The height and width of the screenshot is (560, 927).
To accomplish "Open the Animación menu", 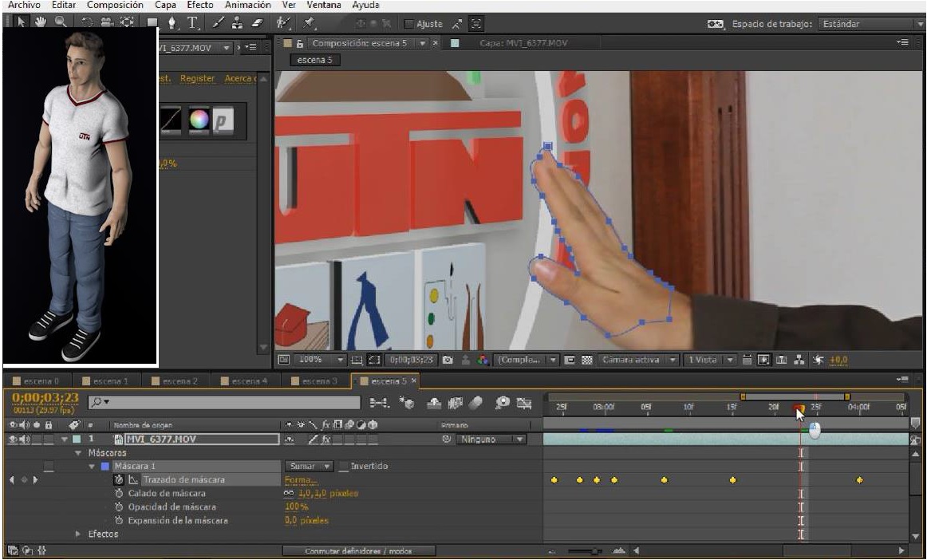I will click(248, 6).
